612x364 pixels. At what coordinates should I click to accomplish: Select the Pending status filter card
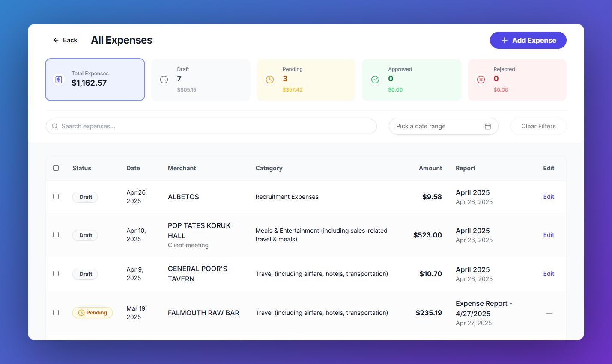[306, 80]
